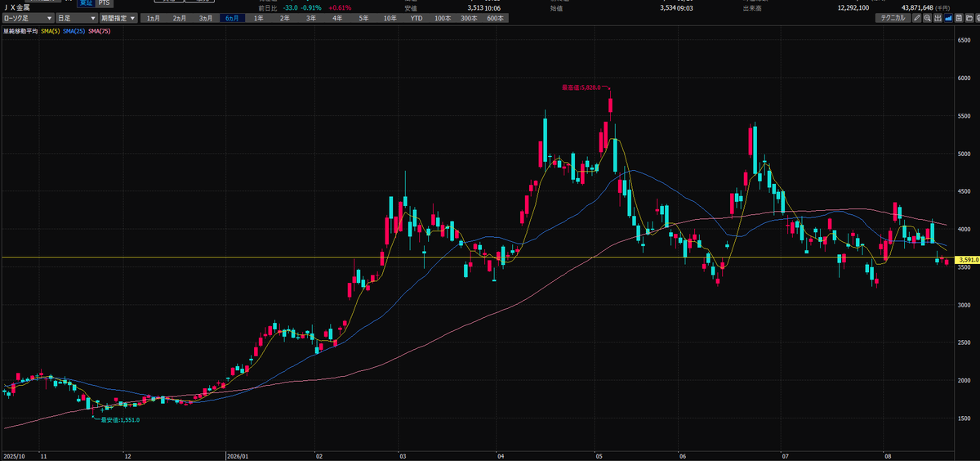This screenshot has height=461, width=980.
Task: Select the 1年 range
Action: click(258, 18)
